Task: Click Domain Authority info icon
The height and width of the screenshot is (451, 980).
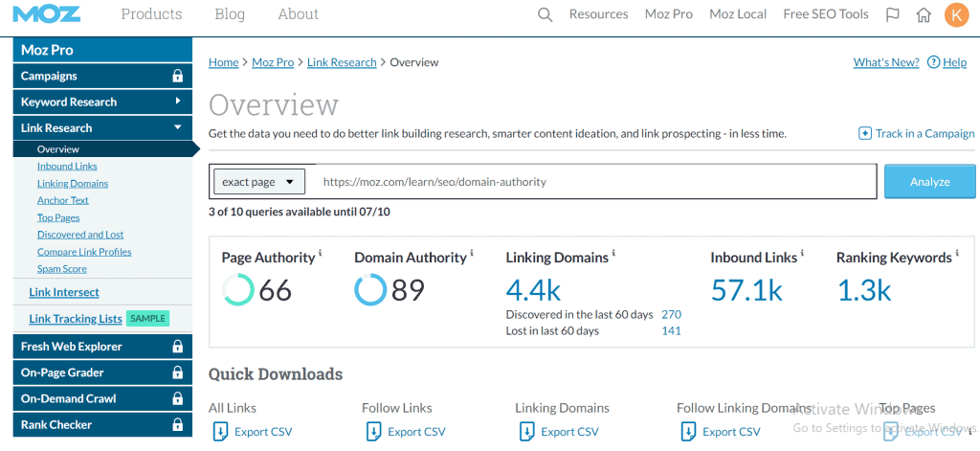Action: click(x=472, y=253)
